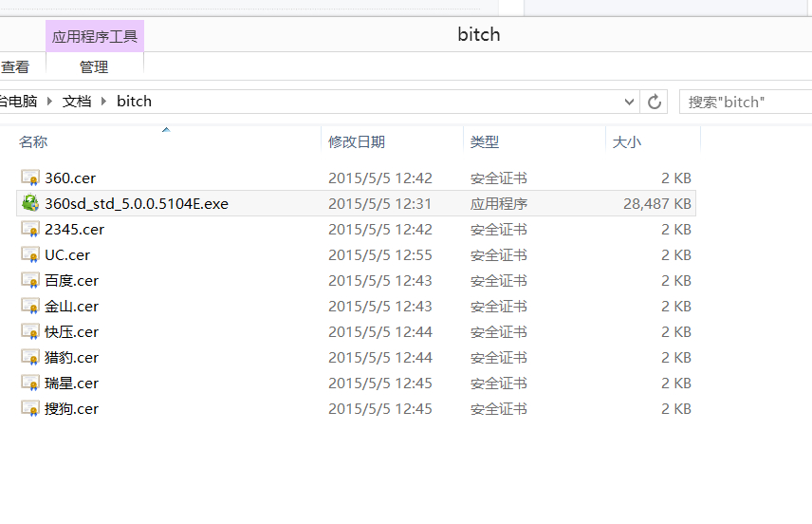812x524 pixels.
Task: Click the 瑞星.cer certificate icon
Action: click(30, 383)
